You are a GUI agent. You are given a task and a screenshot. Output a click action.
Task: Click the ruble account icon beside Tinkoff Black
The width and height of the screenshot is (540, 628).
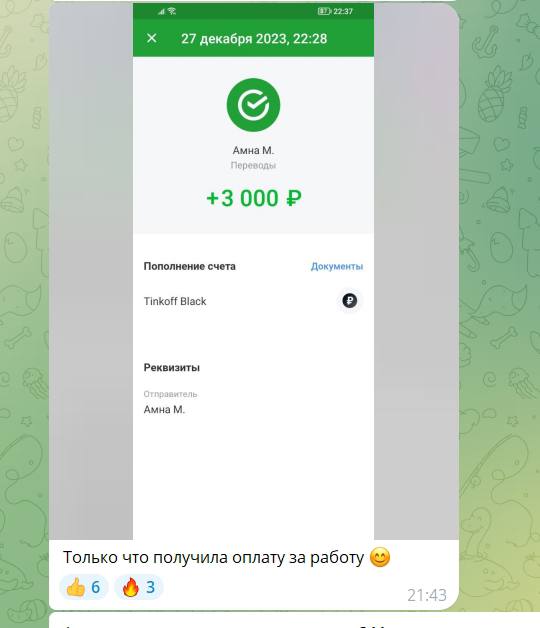pyautogui.click(x=349, y=300)
